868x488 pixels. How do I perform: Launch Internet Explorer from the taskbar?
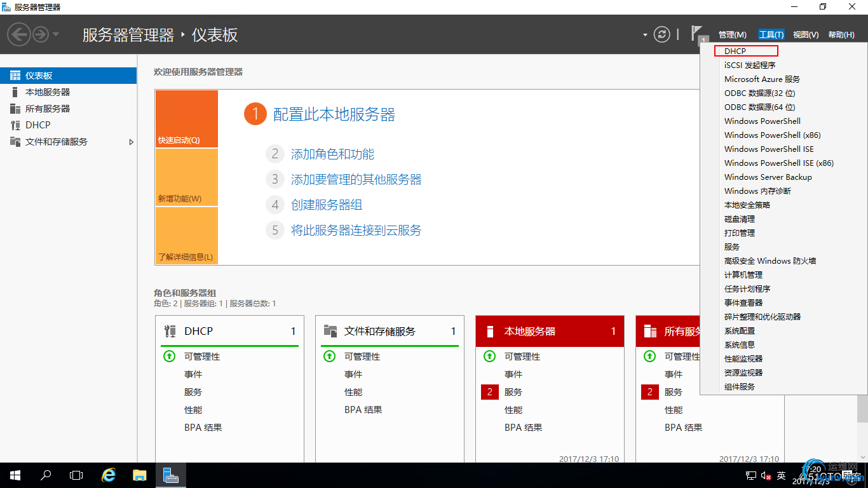109,475
